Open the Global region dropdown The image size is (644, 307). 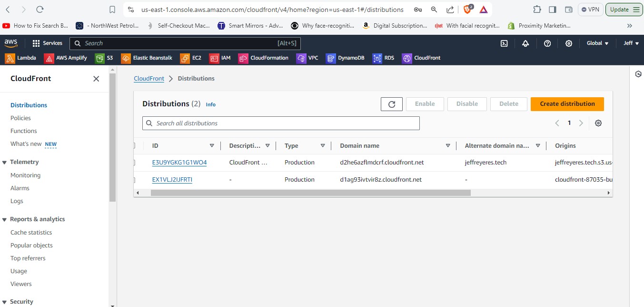click(x=597, y=43)
